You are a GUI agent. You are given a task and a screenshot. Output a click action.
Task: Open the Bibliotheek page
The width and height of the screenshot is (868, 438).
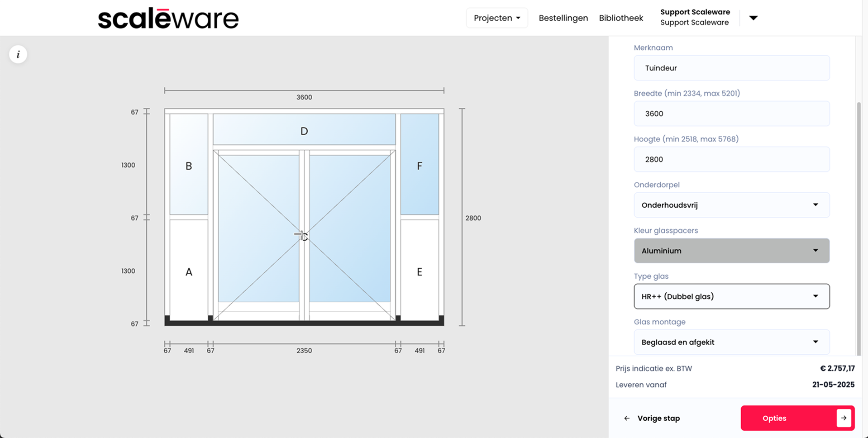tap(621, 18)
